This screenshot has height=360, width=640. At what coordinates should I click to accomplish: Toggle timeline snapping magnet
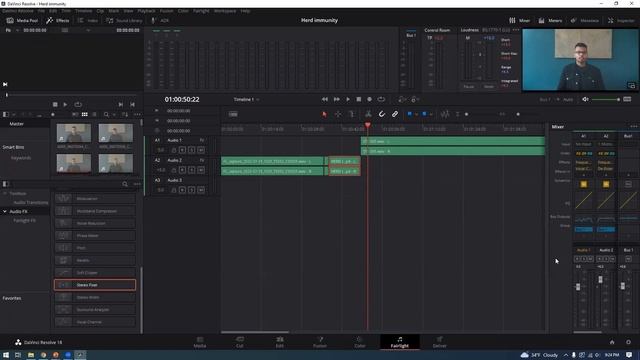click(381, 114)
